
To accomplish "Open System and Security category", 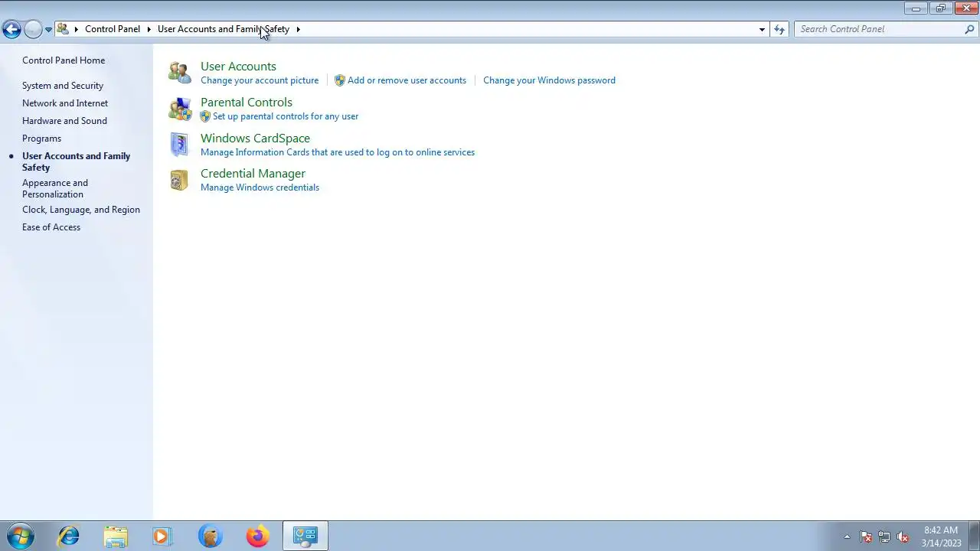I will 63,86.
